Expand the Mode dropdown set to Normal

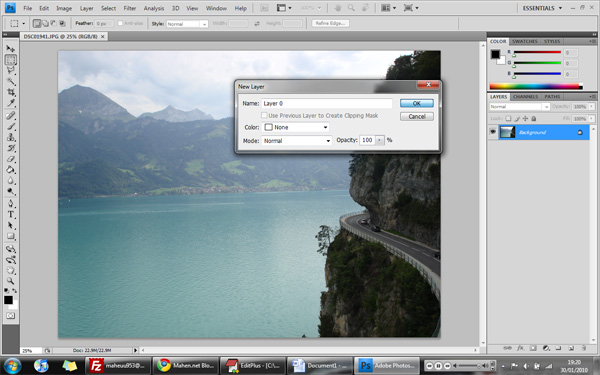pyautogui.click(x=297, y=141)
